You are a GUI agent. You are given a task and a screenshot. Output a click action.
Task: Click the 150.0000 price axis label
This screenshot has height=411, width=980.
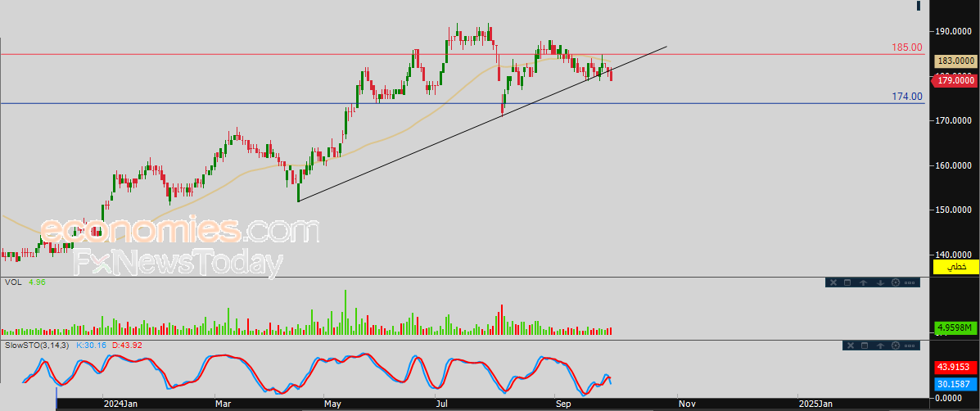click(954, 210)
